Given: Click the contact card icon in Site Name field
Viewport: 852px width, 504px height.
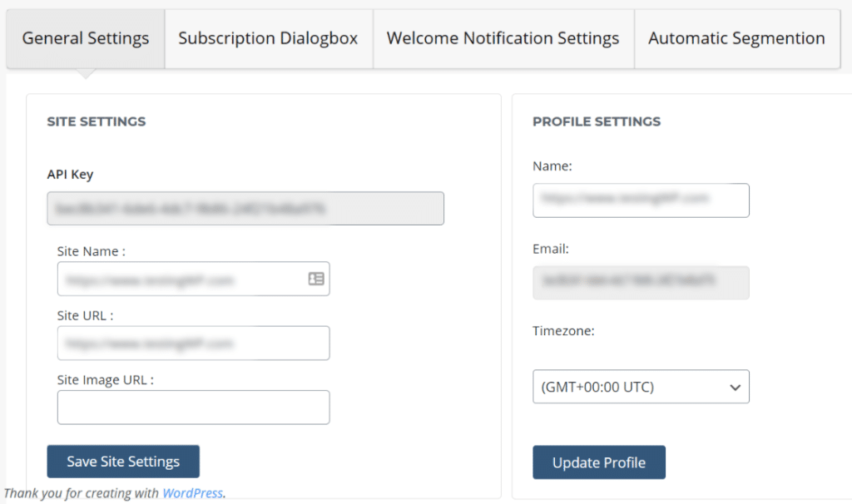Looking at the screenshot, I should point(315,279).
